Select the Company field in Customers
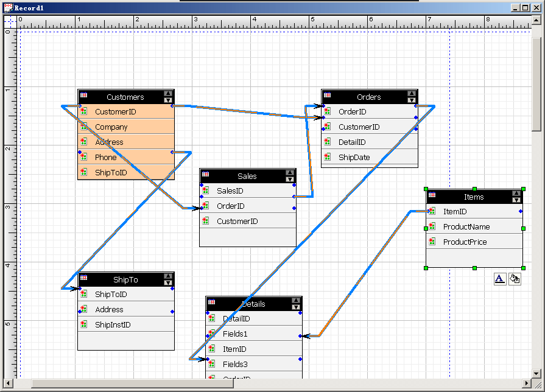This screenshot has height=392, width=545. click(111, 127)
